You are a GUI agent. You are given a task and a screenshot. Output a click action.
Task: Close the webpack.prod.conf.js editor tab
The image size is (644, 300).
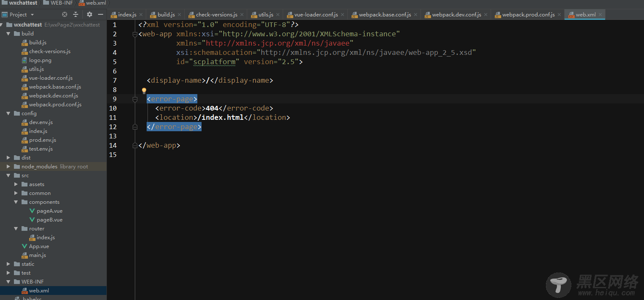(559, 15)
